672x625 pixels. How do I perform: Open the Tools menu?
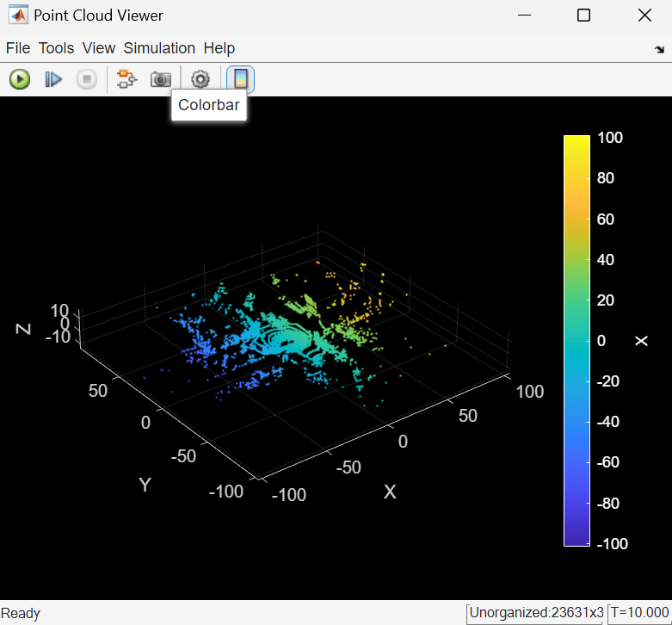pyautogui.click(x=56, y=48)
